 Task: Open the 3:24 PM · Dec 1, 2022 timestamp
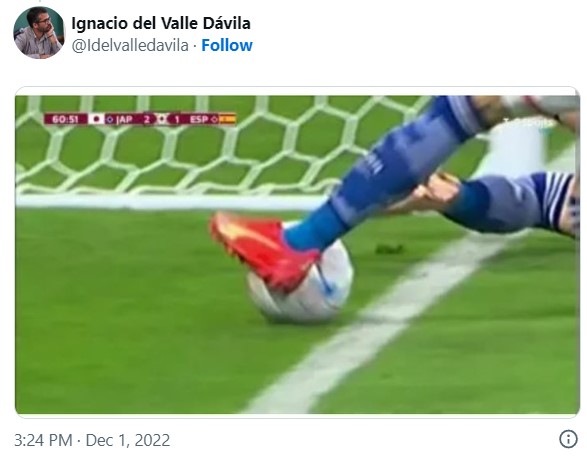92,440
